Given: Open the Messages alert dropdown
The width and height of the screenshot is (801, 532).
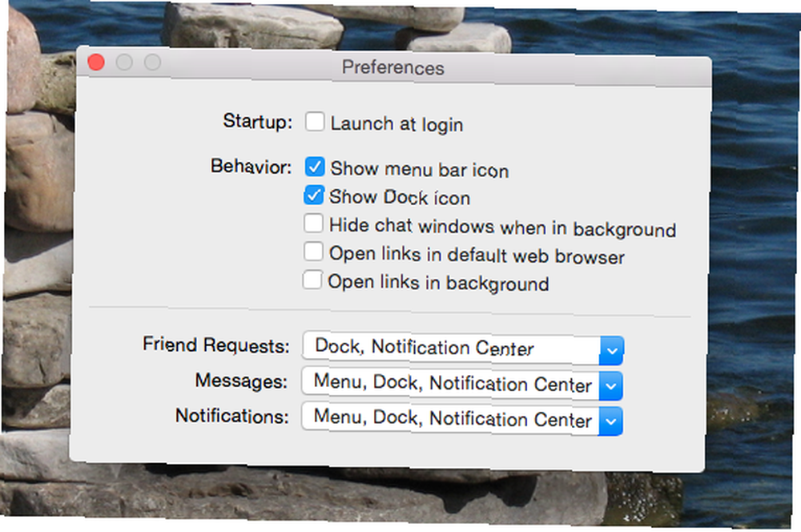Looking at the screenshot, I should click(x=462, y=385).
